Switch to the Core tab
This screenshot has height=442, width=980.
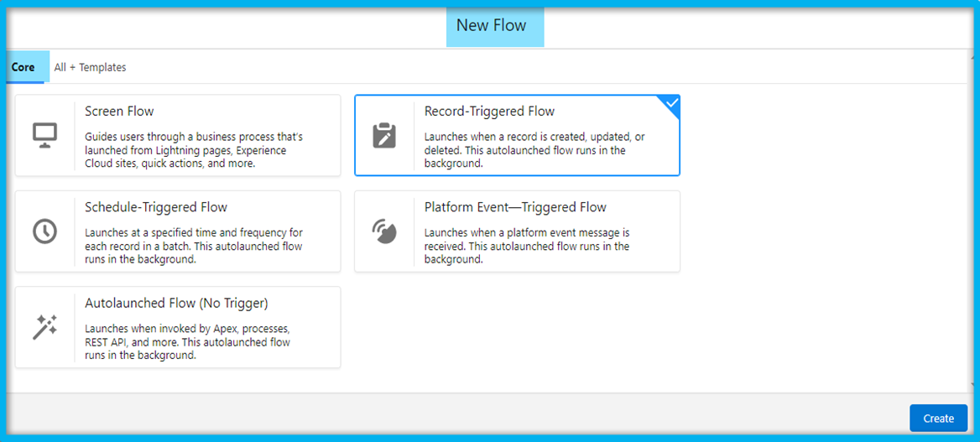click(23, 67)
